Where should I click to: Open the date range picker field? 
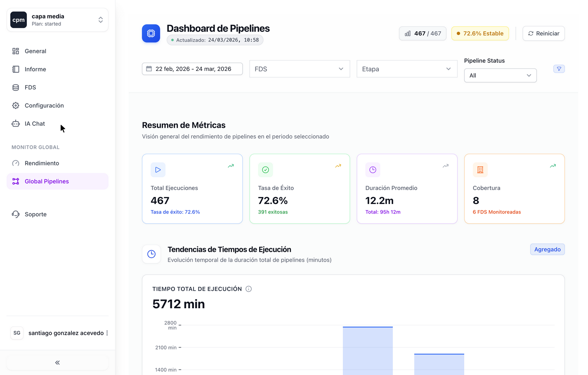pos(192,69)
